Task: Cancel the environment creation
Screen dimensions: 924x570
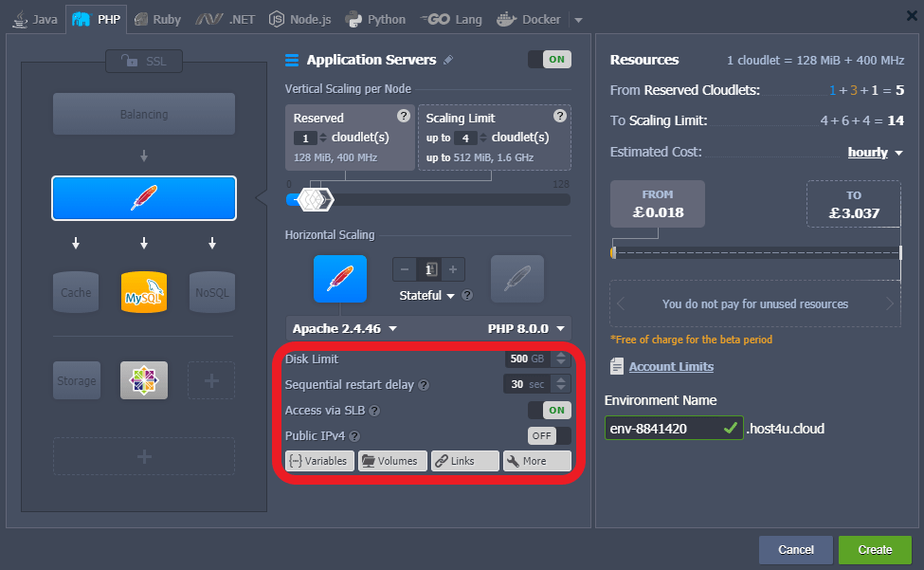Action: pyautogui.click(x=795, y=550)
